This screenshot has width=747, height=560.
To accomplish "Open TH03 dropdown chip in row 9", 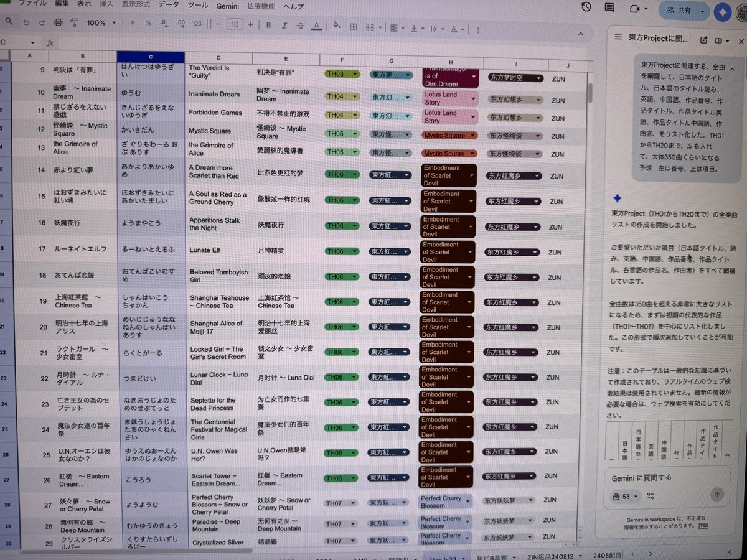I will tap(342, 73).
